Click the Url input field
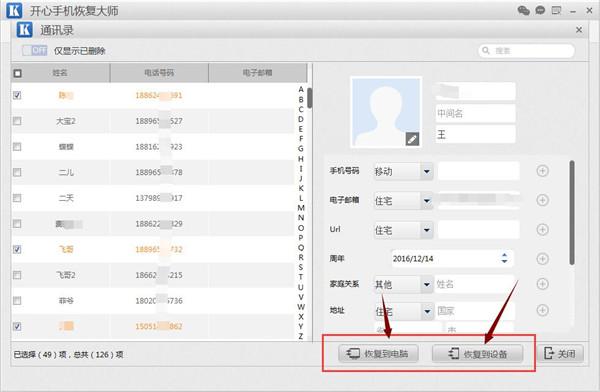 (x=479, y=230)
